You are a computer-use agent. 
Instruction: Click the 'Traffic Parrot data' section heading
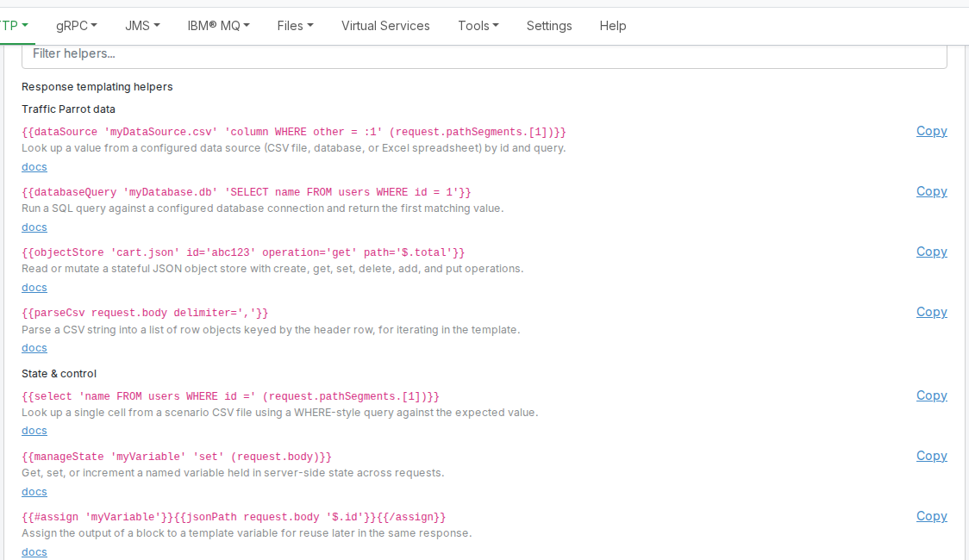pos(68,109)
